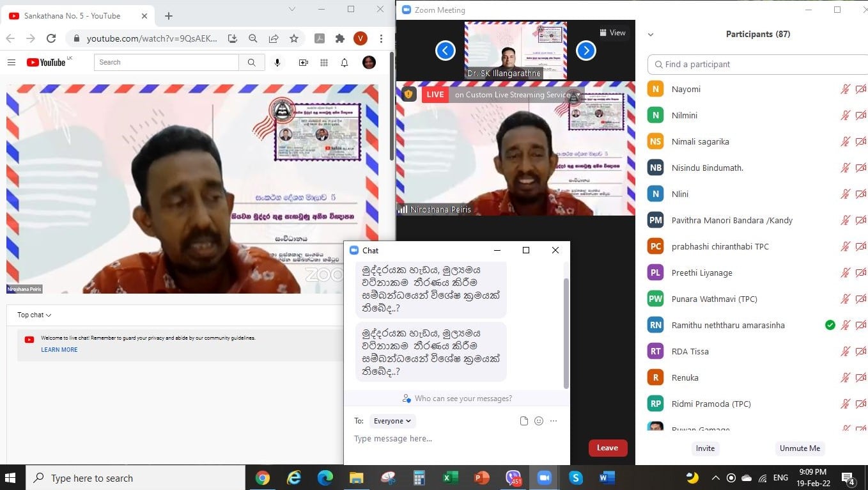Image resolution: width=868 pixels, height=490 pixels.
Task: Show hidden system tray icons
Action: 715,478
